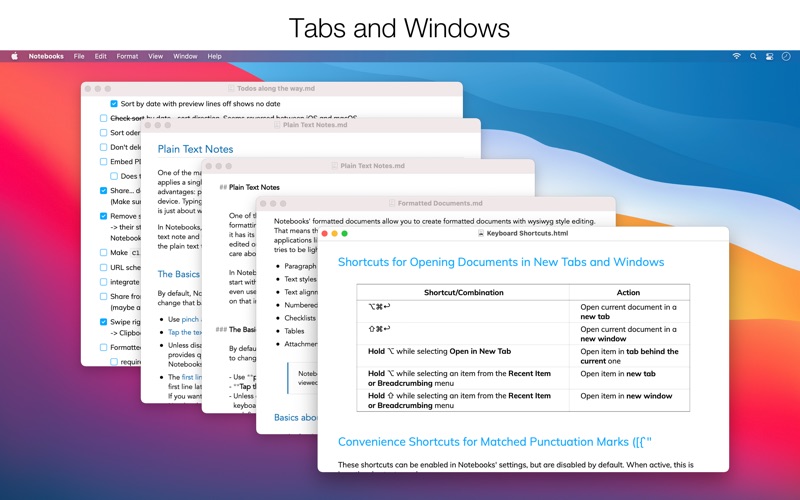This screenshot has height=500, width=800.
Task: Click the clock icon in menu bar
Action: pyautogui.click(x=786, y=56)
